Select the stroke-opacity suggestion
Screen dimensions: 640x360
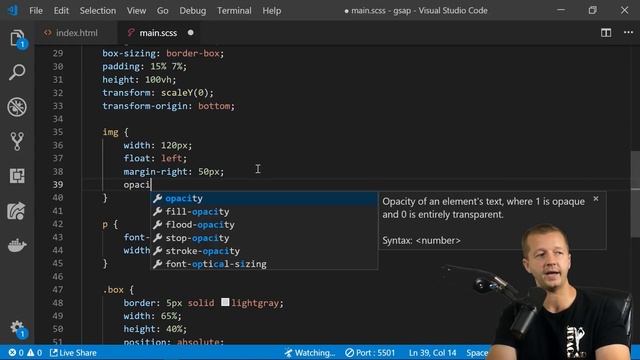coord(264,251)
